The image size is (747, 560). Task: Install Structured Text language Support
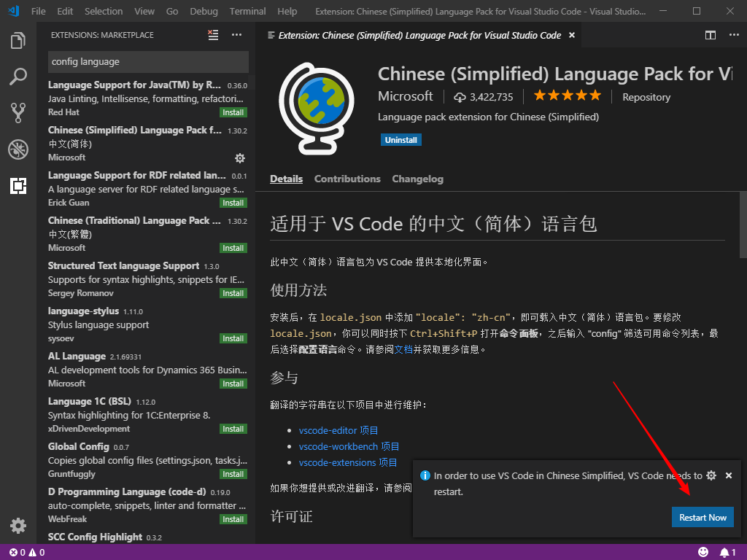click(x=233, y=293)
